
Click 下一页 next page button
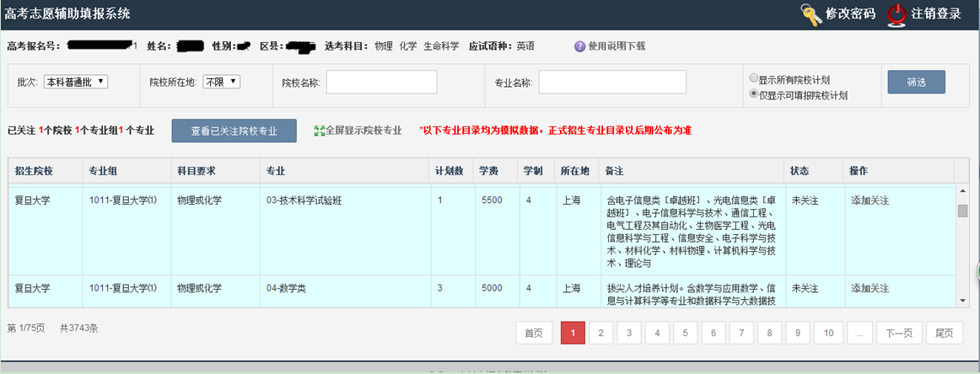[899, 334]
